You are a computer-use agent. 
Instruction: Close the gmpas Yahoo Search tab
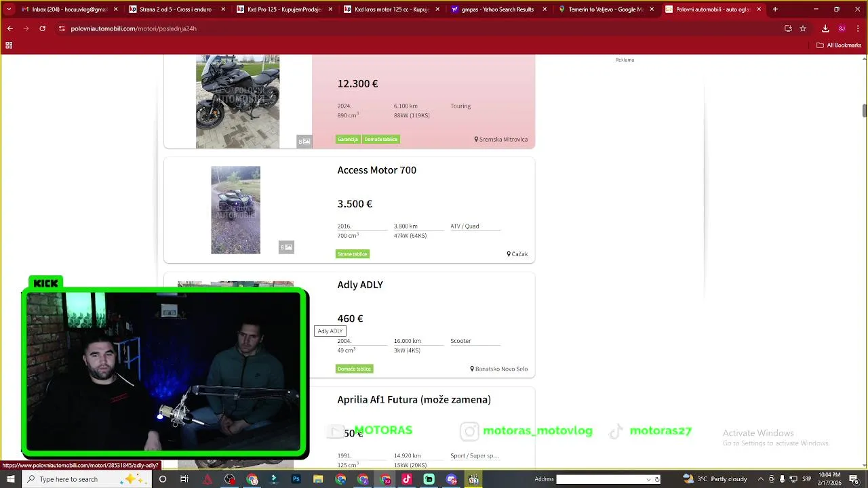[545, 9]
